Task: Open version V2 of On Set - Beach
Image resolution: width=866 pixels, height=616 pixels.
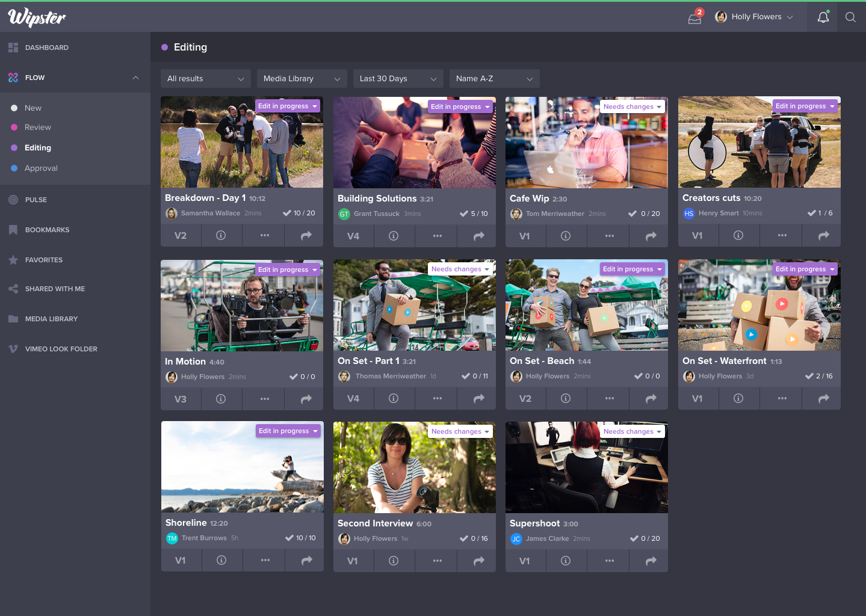Action: [525, 398]
